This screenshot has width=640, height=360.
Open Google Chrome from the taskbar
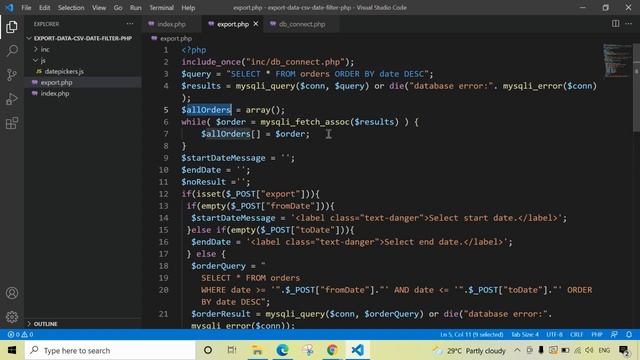coord(332,350)
